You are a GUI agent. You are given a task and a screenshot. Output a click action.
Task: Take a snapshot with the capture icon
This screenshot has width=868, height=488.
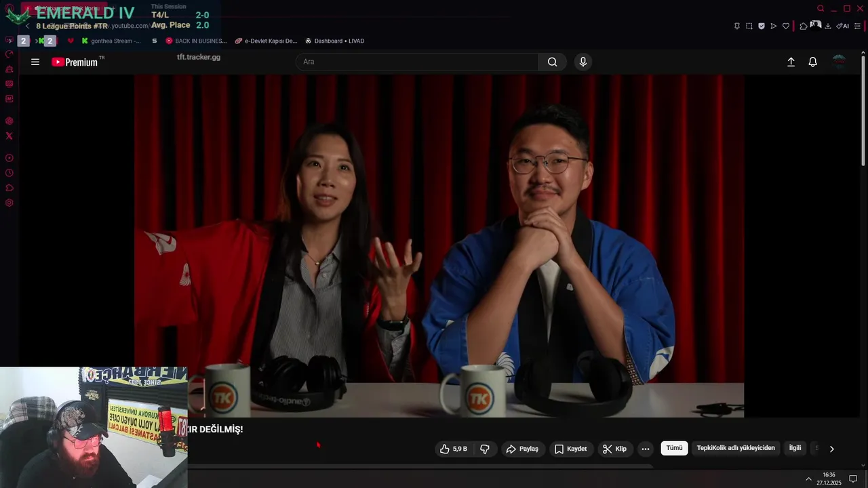(749, 26)
